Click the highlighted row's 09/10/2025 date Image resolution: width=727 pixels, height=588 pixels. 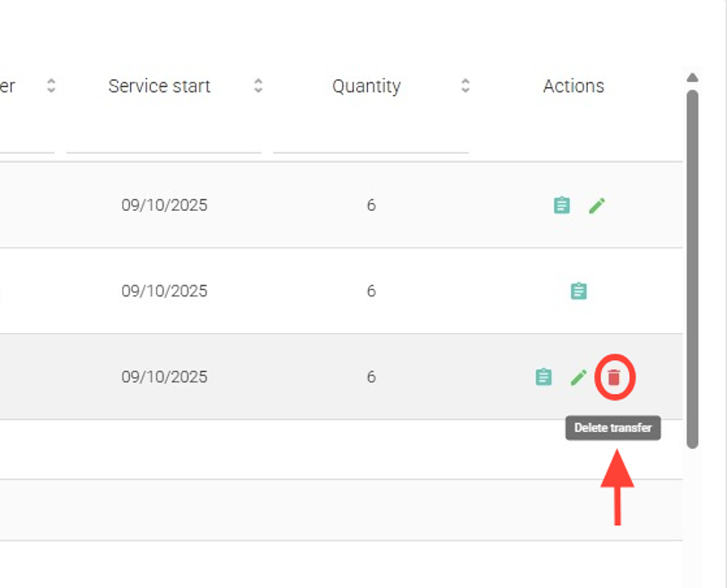164,377
